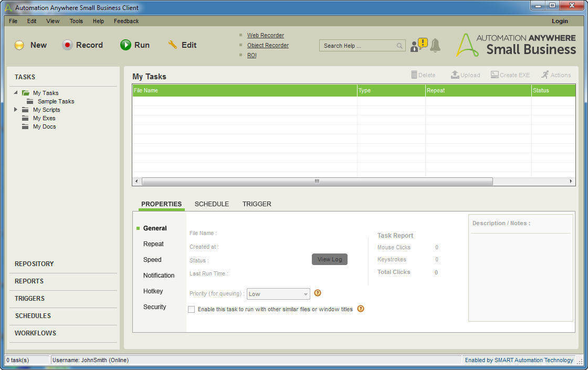This screenshot has width=588, height=370.
Task: Open the bell notifications icon
Action: 435,46
